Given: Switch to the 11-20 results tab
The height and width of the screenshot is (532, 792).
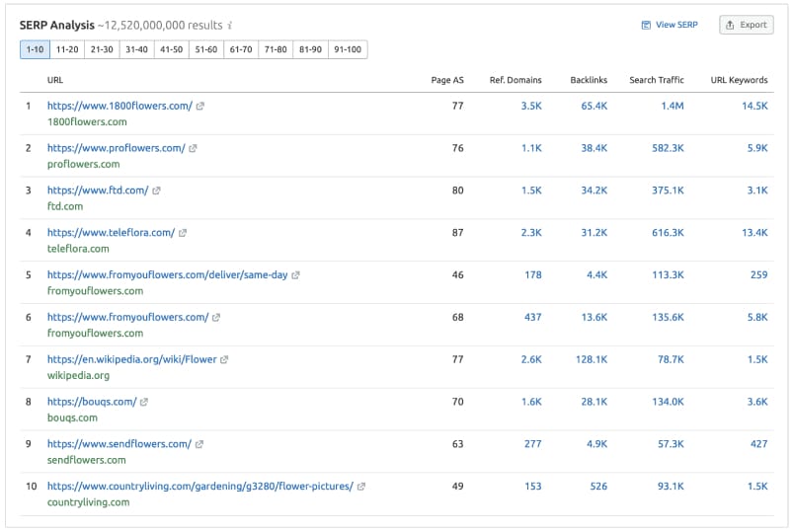Looking at the screenshot, I should (67, 49).
